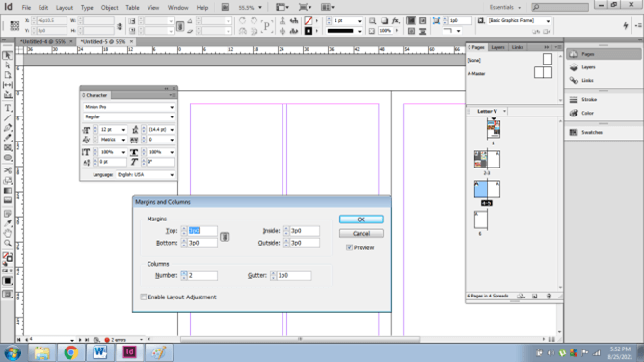Viewport: 644px width, 362px height.
Task: Open Microsoft Word from taskbar
Action: pyautogui.click(x=100, y=352)
